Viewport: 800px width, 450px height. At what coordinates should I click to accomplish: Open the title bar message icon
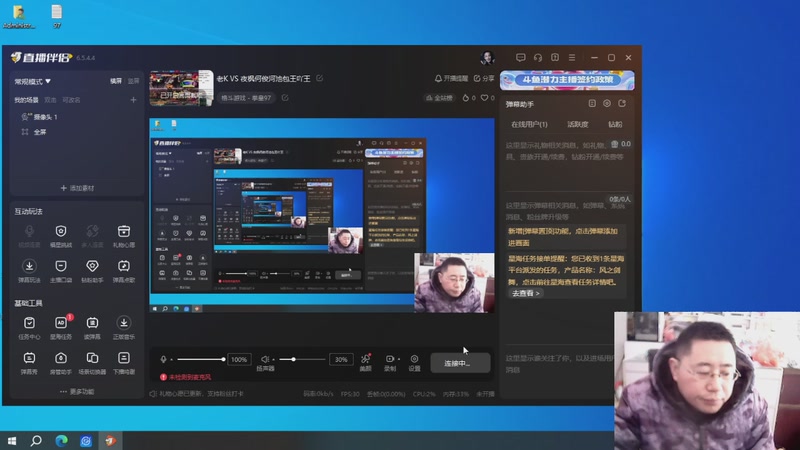click(x=520, y=58)
